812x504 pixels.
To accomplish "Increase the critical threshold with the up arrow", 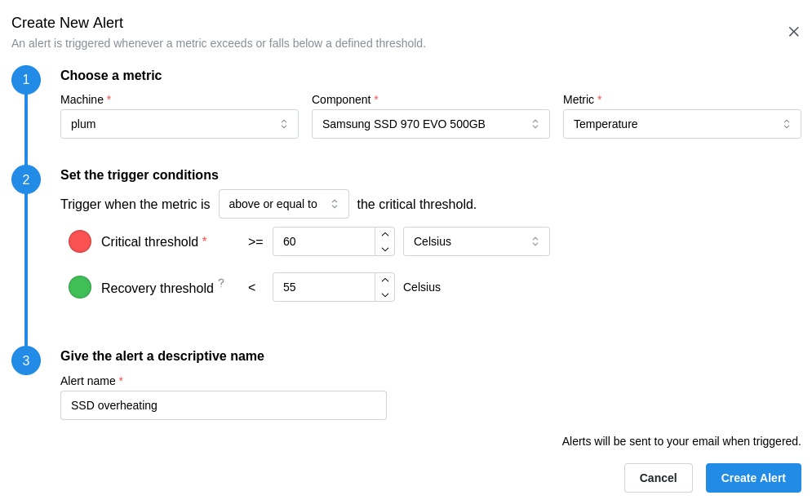I will click(384, 234).
